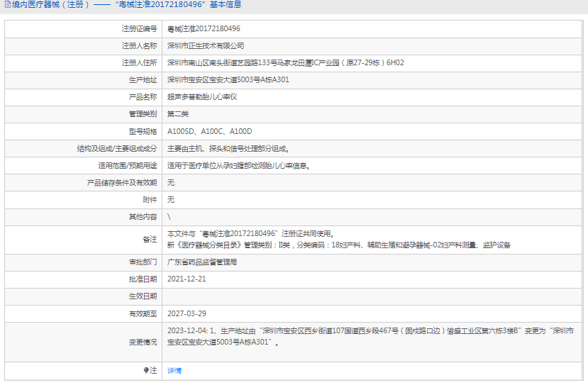Select remark line 本文件与“粤械注准20172180496”注册证共同使用
588x385 pixels.
(250, 233)
